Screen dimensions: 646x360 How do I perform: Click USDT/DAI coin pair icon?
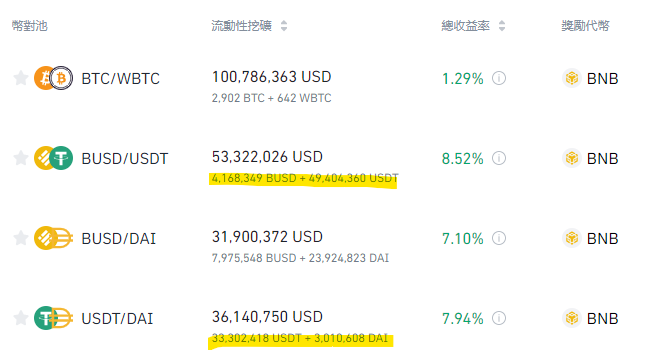coord(54,318)
